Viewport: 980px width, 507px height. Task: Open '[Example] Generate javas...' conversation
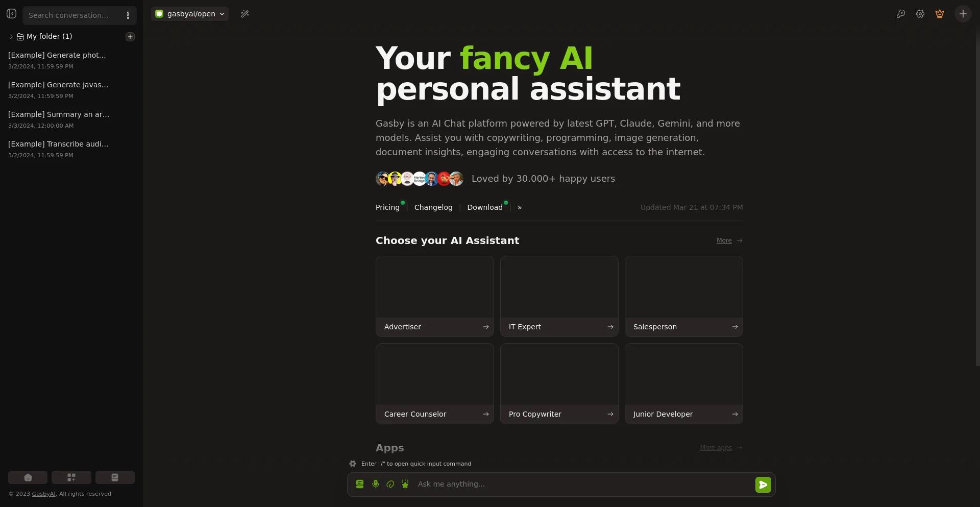pos(71,90)
